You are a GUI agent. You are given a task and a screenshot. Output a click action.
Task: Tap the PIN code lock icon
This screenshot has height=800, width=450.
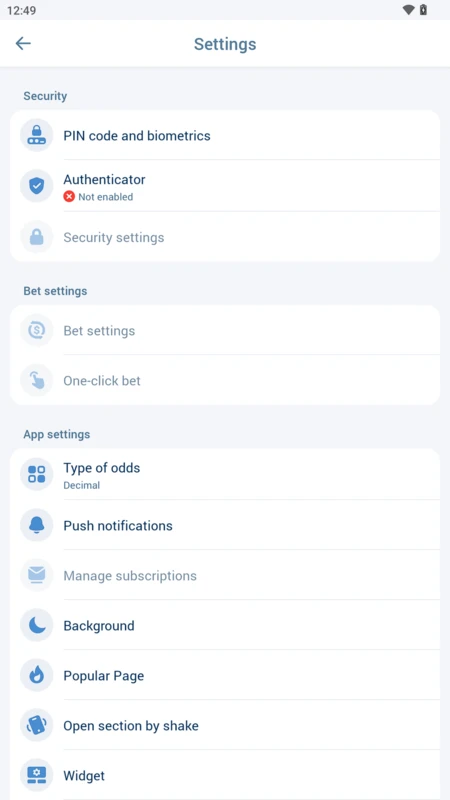(x=37, y=136)
